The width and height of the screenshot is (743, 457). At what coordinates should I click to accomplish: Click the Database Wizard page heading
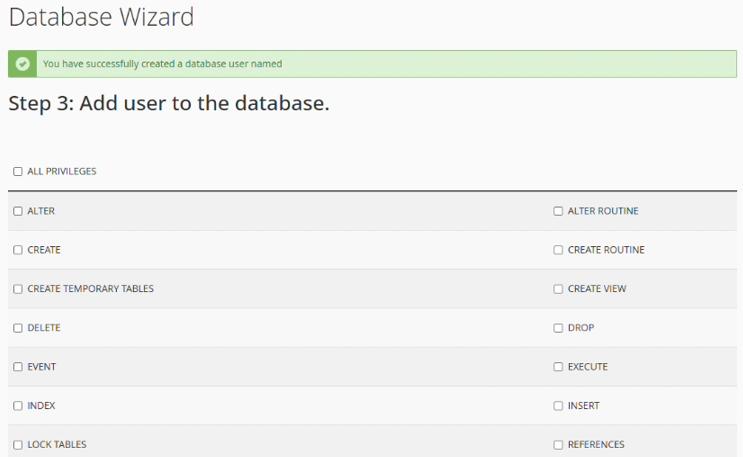[101, 17]
